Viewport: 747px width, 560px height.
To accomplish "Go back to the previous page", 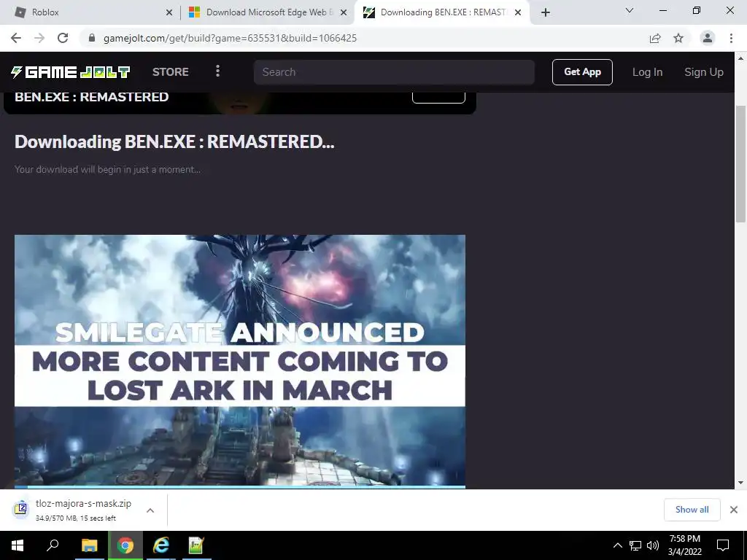I will [x=16, y=38].
